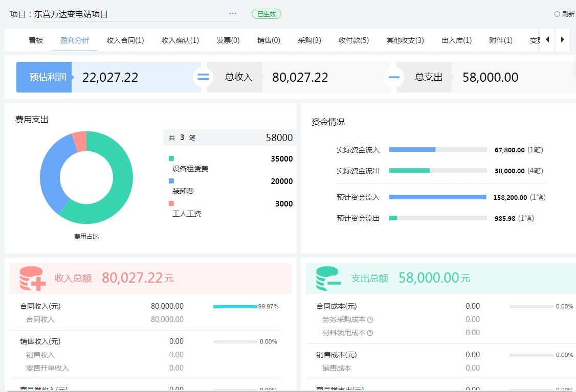Click the help icon beside 材料领用成本
This screenshot has height=392, width=576.
pos(370,333)
